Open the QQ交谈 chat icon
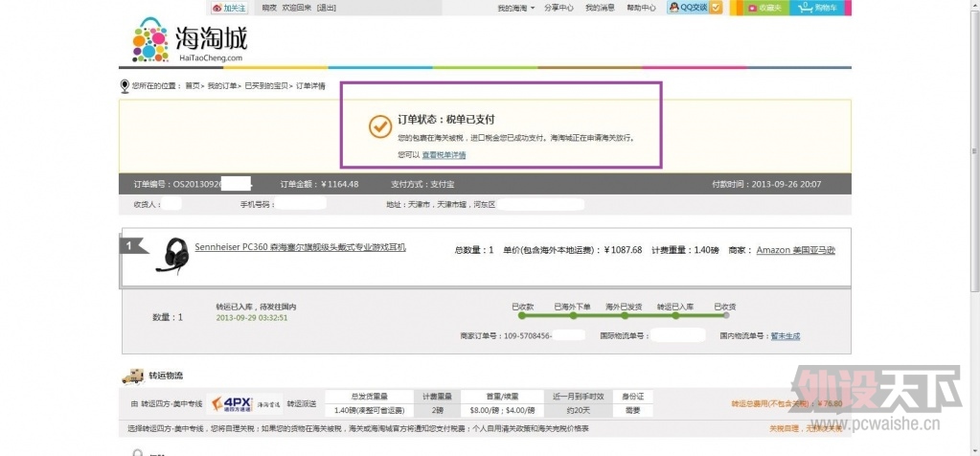Image resolution: width=980 pixels, height=456 pixels. click(695, 8)
